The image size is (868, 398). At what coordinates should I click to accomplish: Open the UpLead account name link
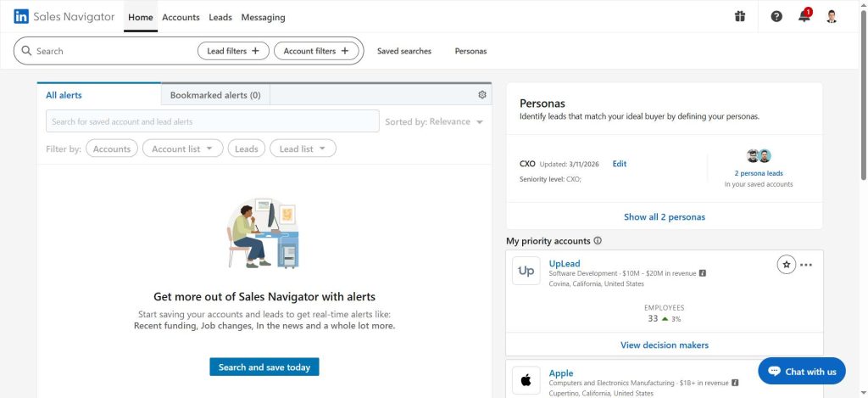(x=565, y=263)
